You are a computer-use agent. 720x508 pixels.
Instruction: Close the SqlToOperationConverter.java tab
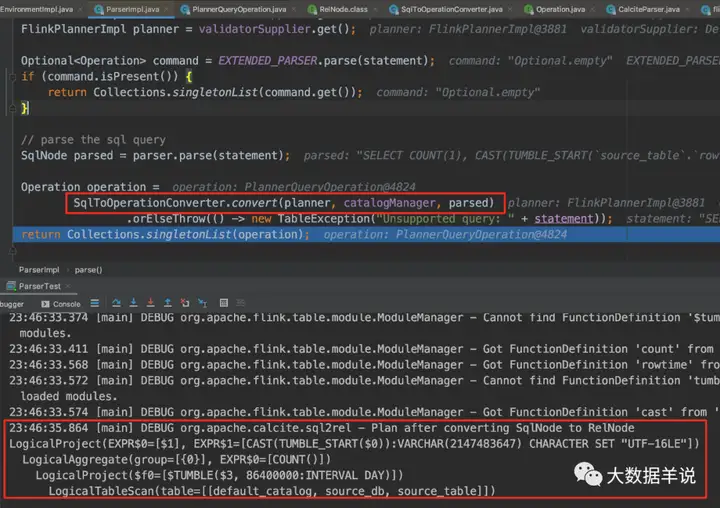click(510, 9)
